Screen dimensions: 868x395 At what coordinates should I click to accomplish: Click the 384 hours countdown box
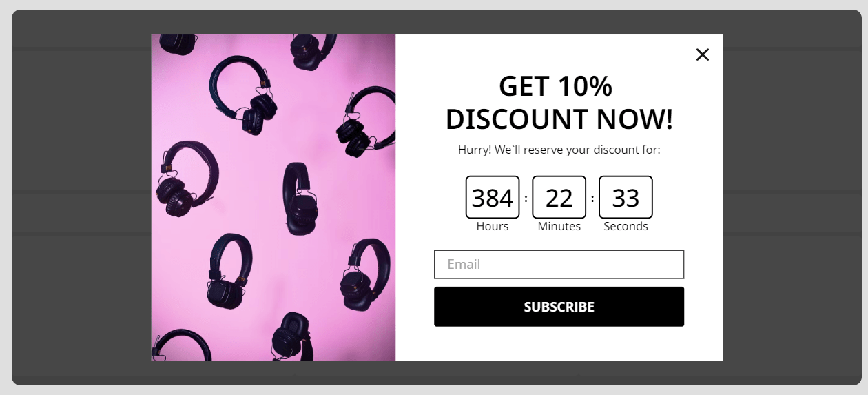(493, 197)
